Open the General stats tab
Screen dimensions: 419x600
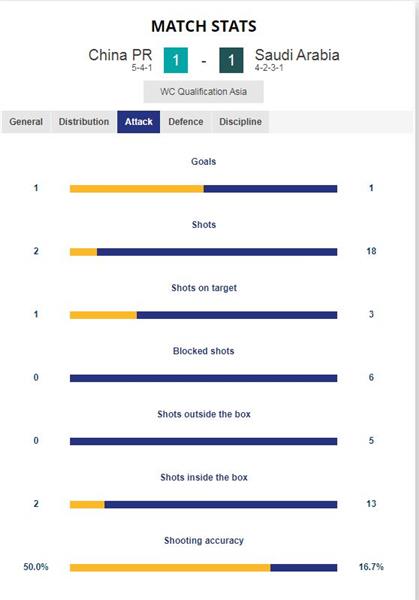coord(26,122)
